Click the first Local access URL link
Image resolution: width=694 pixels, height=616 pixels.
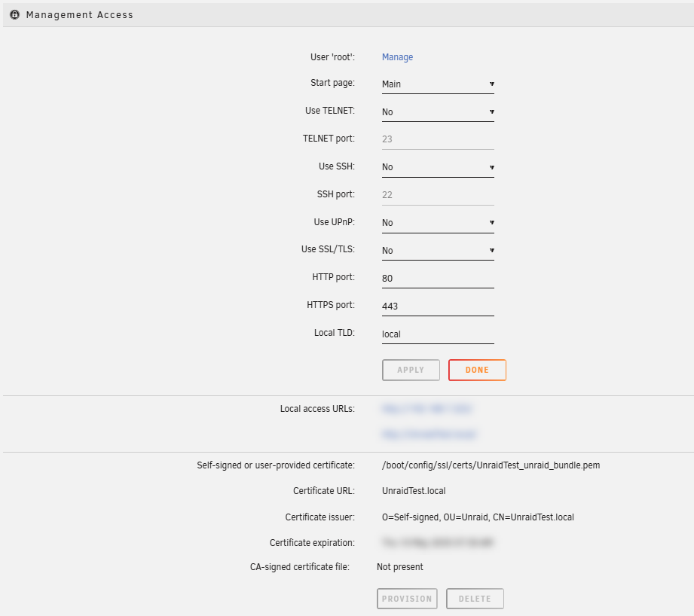[427, 408]
